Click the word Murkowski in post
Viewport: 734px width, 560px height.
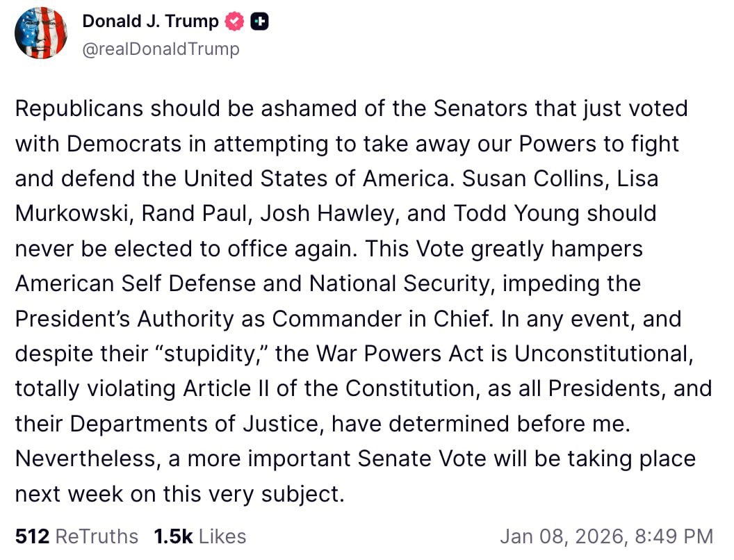coord(72,214)
